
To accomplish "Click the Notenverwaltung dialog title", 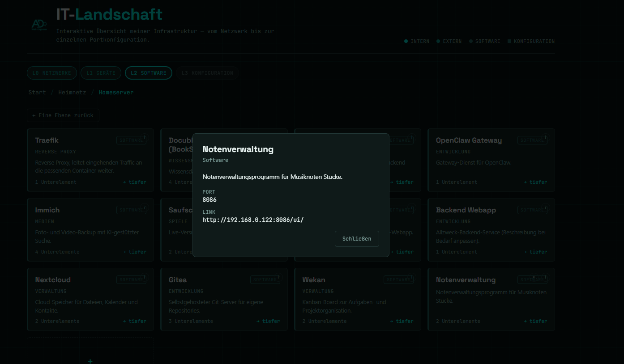I will coord(238,149).
